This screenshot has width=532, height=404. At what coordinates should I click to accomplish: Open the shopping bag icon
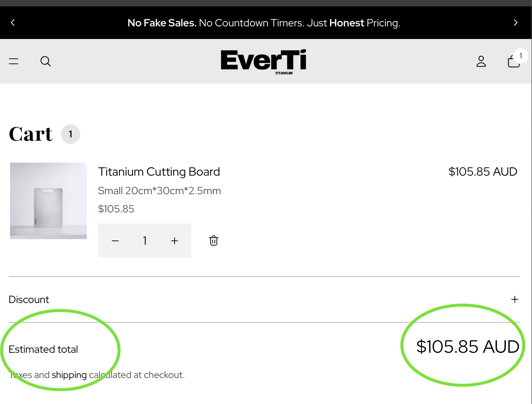513,62
